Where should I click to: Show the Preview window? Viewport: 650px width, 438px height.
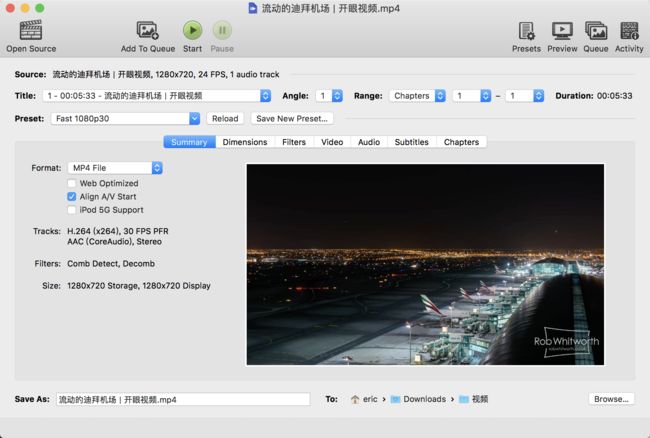[562, 31]
